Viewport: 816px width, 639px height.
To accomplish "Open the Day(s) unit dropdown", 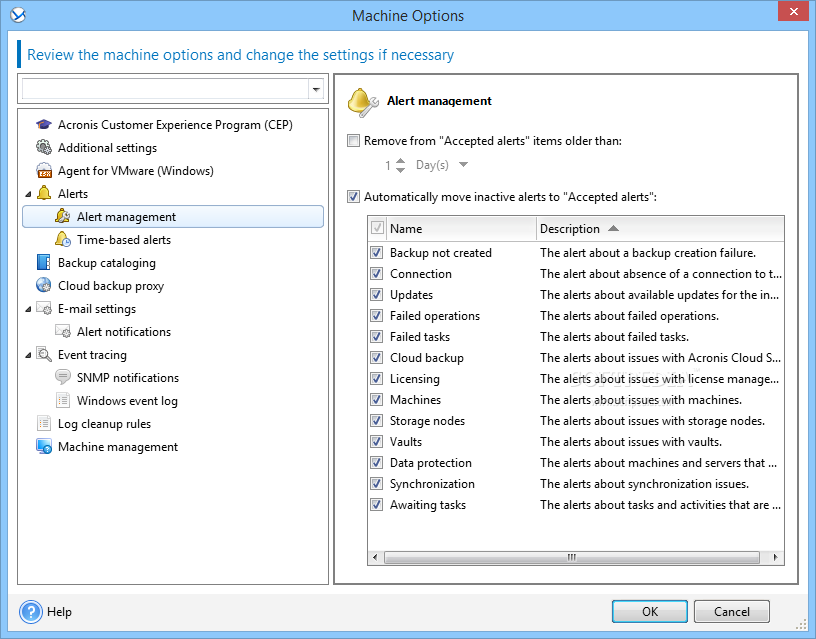I will (463, 165).
